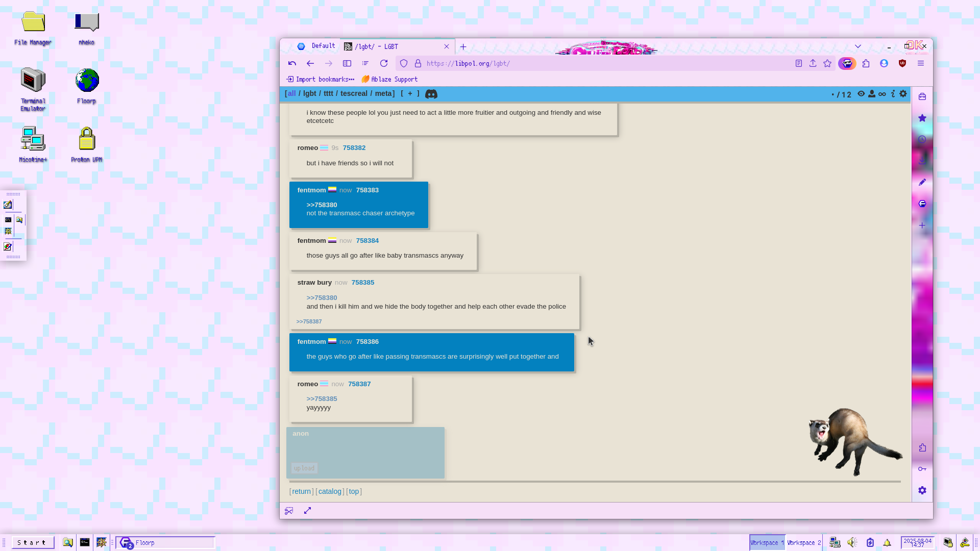Image resolution: width=980 pixels, height=551 pixels.
Task: Click the [top] link
Action: [354, 491]
